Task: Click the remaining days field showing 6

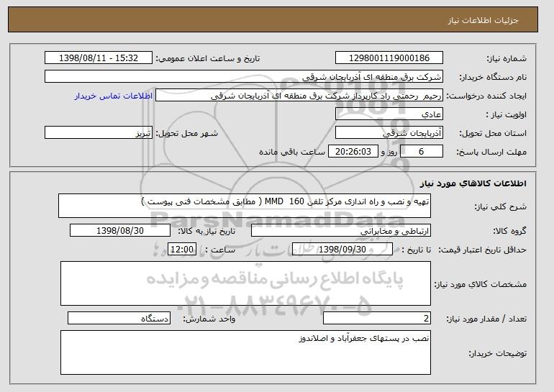Action: pos(422,152)
